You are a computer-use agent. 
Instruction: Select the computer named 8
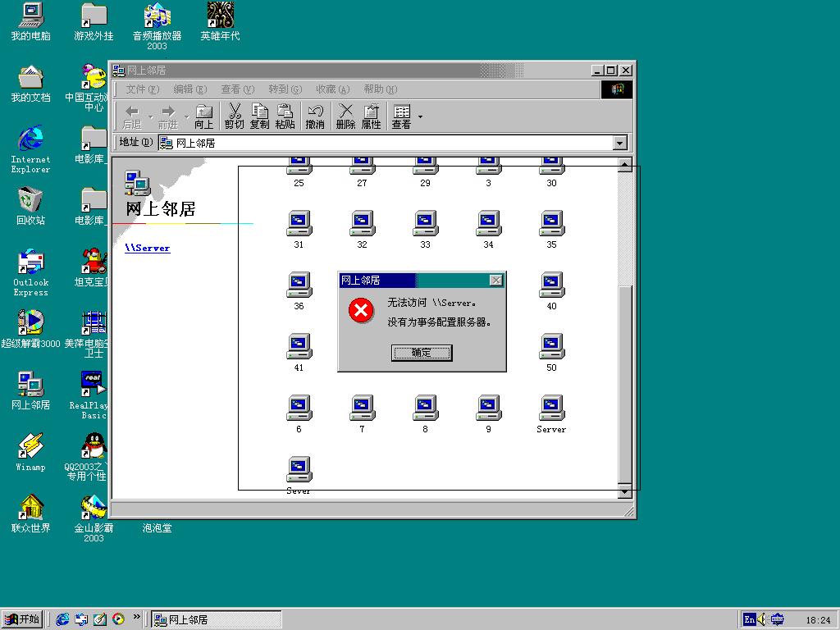pyautogui.click(x=426, y=414)
